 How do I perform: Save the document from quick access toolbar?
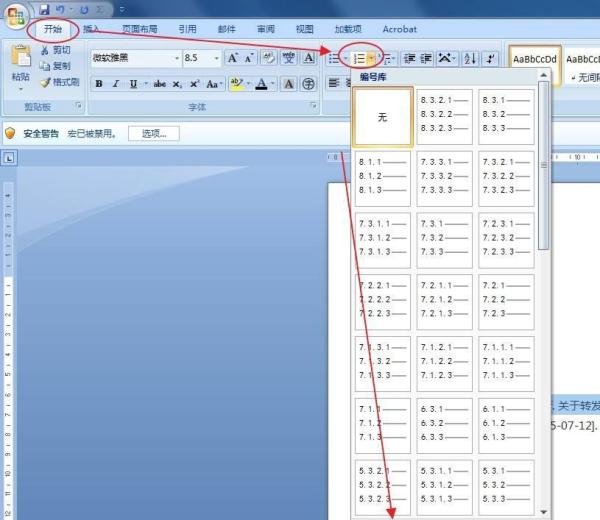[45, 9]
